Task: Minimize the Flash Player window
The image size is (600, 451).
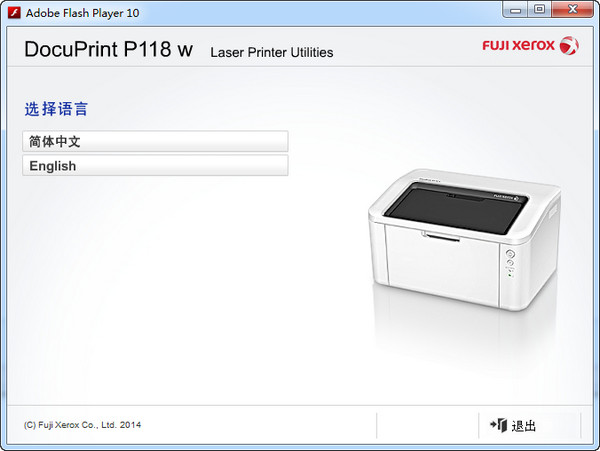Action: click(x=515, y=10)
